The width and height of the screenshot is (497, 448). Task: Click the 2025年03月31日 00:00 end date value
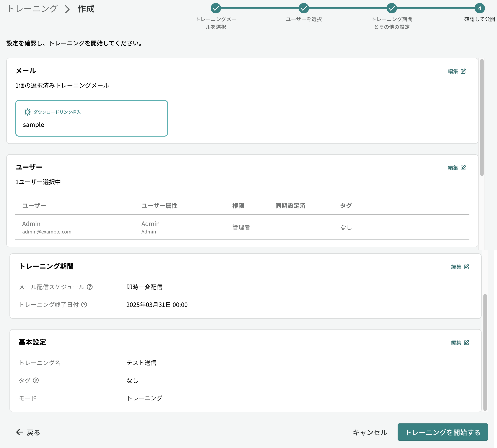[157, 305]
